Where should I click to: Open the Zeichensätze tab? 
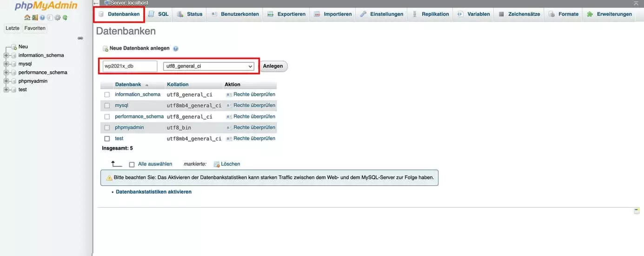pos(519,14)
